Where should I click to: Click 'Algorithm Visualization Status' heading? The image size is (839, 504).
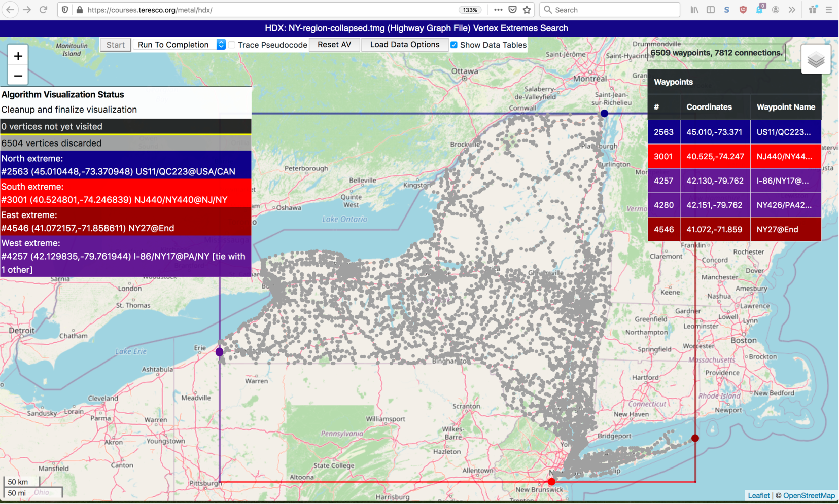click(x=62, y=94)
